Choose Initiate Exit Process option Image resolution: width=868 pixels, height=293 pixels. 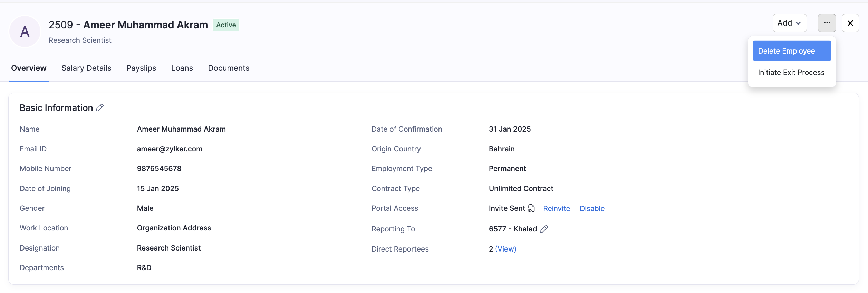pyautogui.click(x=791, y=73)
